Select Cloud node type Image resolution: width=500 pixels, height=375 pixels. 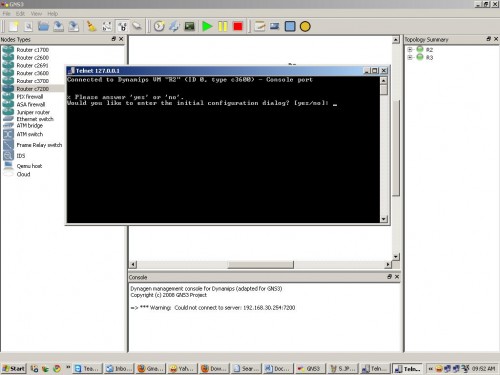pos(23,174)
